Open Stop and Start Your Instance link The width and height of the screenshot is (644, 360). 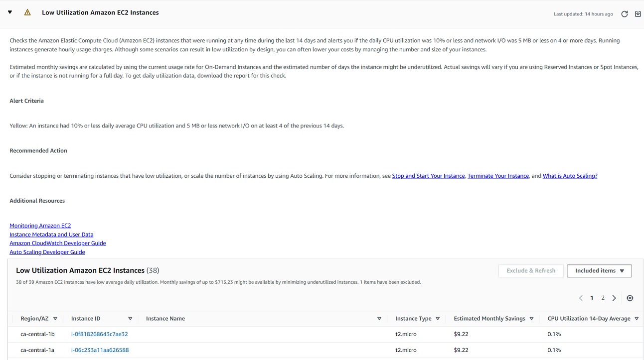pyautogui.click(x=428, y=175)
